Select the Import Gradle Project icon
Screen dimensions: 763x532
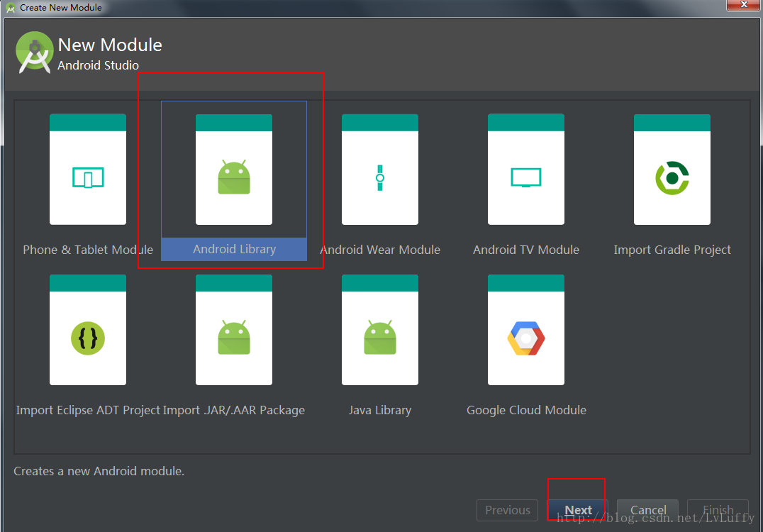coord(672,170)
